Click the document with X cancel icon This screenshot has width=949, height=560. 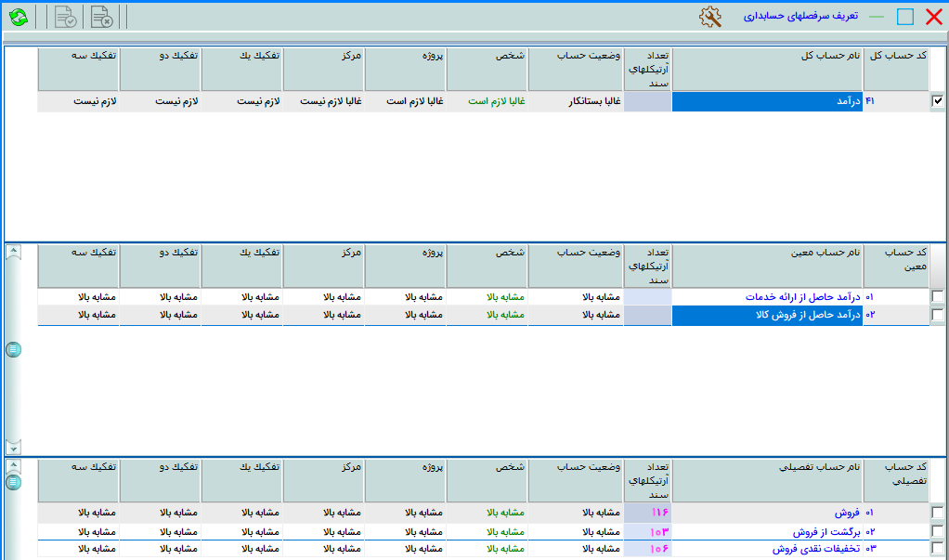click(102, 17)
